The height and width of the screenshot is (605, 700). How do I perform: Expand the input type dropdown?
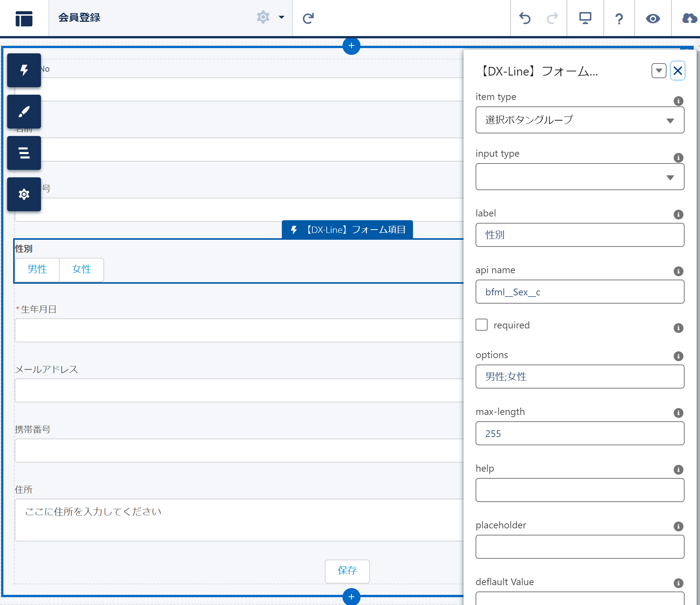tap(579, 177)
